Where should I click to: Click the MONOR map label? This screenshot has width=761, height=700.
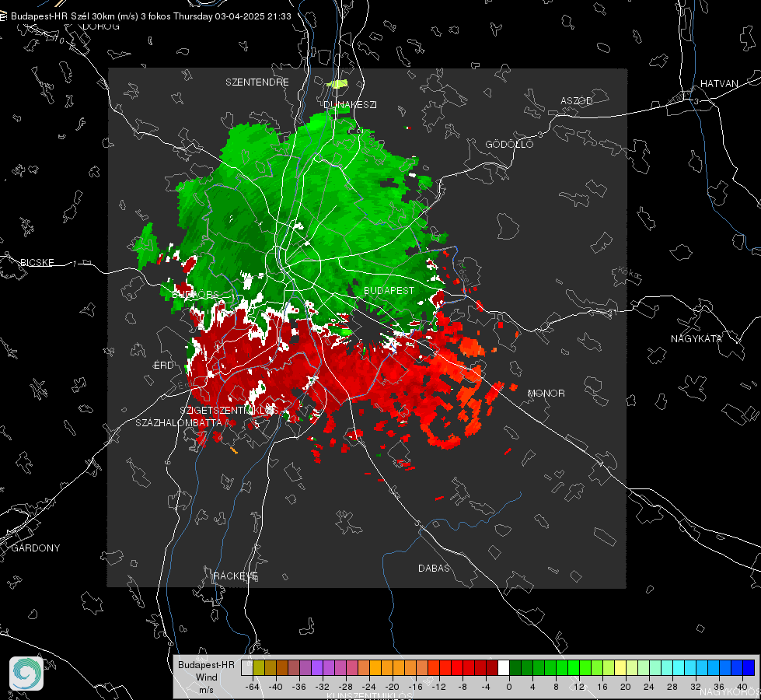coord(546,393)
